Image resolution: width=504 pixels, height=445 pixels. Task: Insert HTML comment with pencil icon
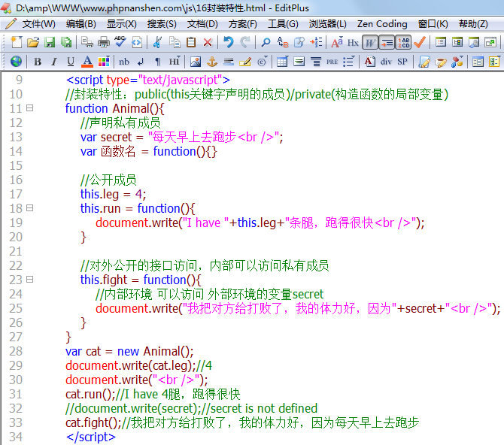(245, 61)
